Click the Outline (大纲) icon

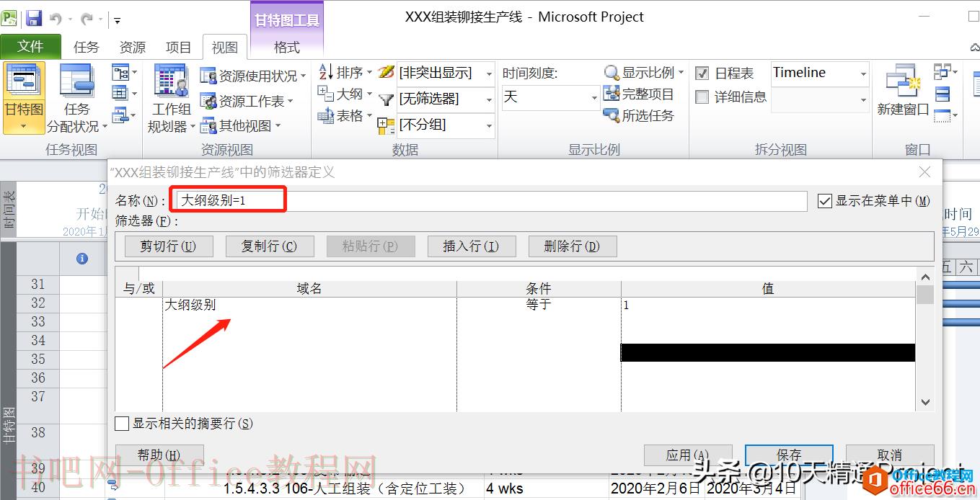326,93
